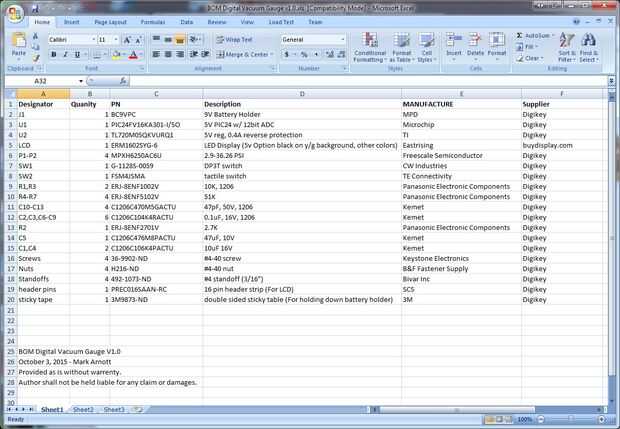Click the Grow Font icon
The width and height of the screenshot is (620, 429).
pyautogui.click(x=127, y=40)
